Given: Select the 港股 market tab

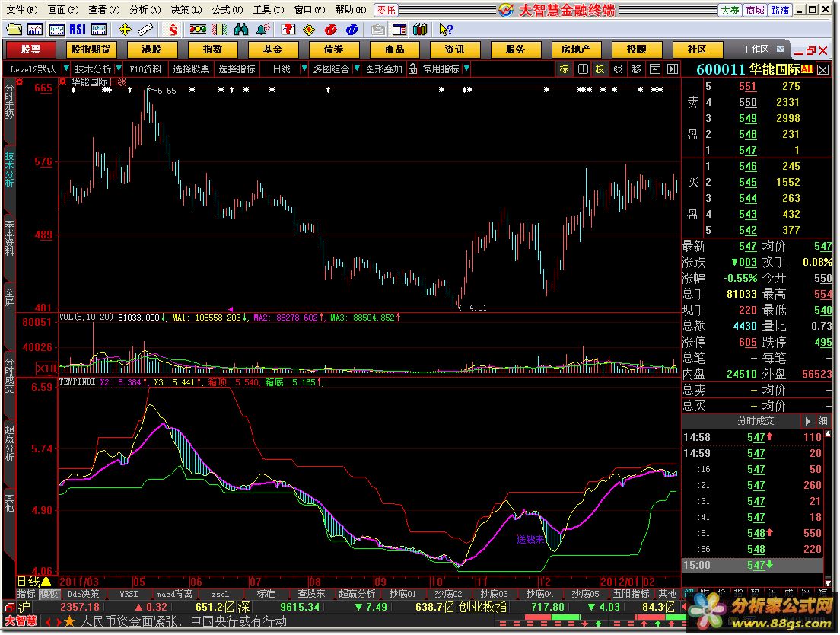Looking at the screenshot, I should (x=151, y=49).
